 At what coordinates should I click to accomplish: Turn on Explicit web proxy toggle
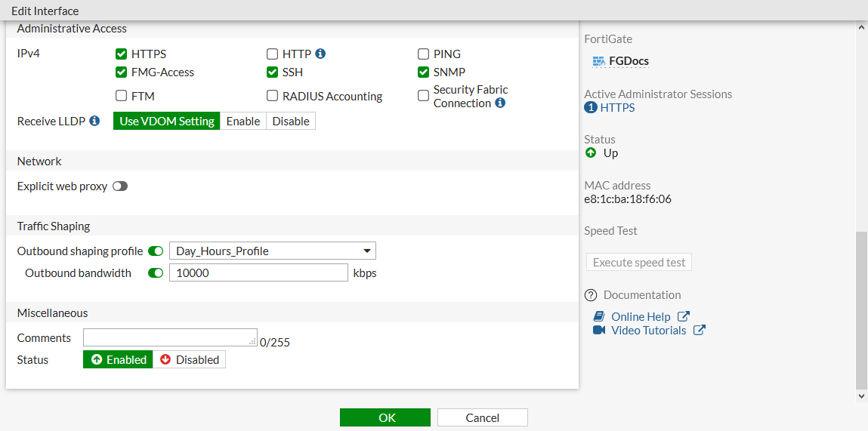coord(120,186)
